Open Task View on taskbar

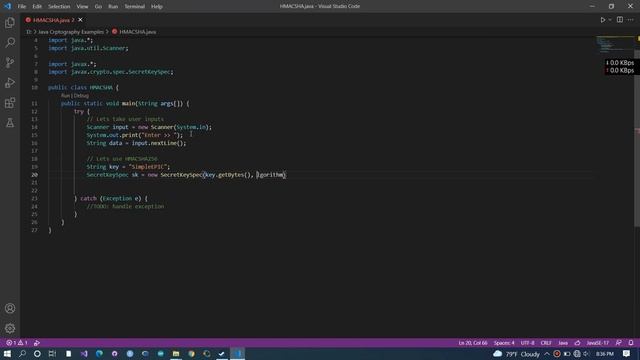coord(52,353)
